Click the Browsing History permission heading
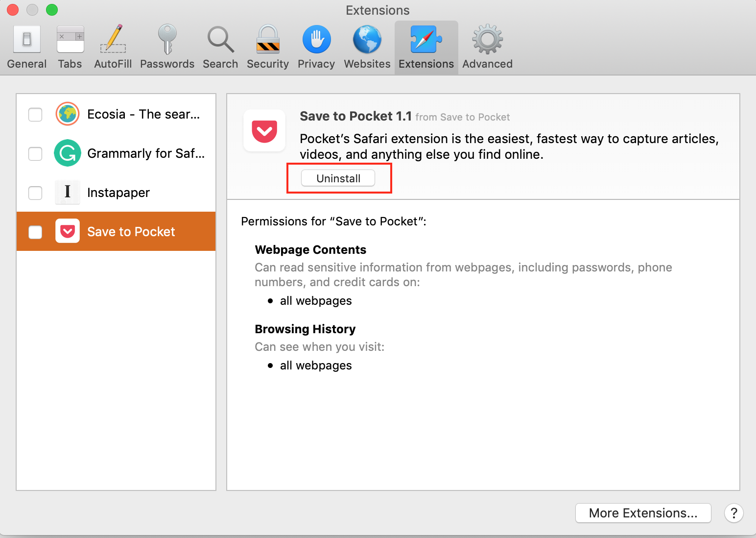 tap(305, 329)
